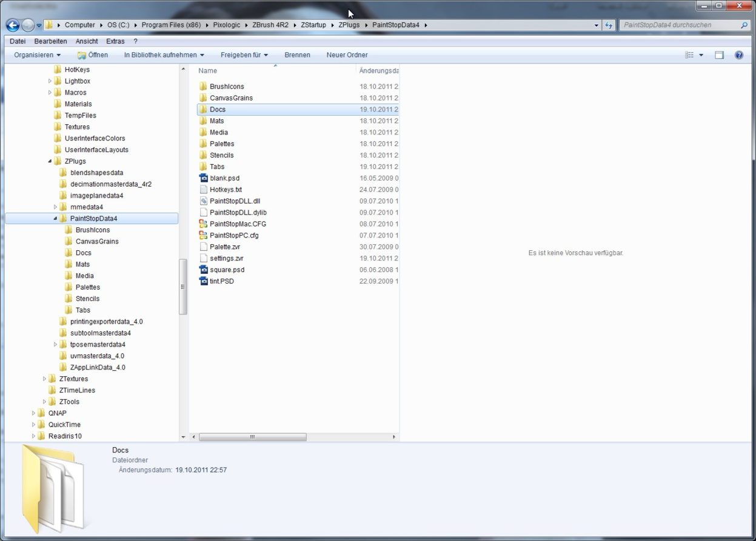Open the Ansicht menu
Image resolution: width=756 pixels, height=541 pixels.
(86, 41)
